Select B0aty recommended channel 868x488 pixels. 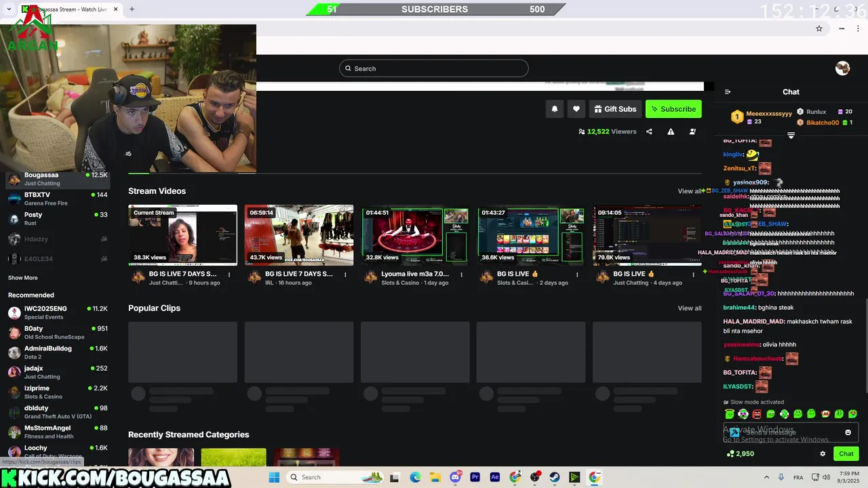pyautogui.click(x=58, y=332)
